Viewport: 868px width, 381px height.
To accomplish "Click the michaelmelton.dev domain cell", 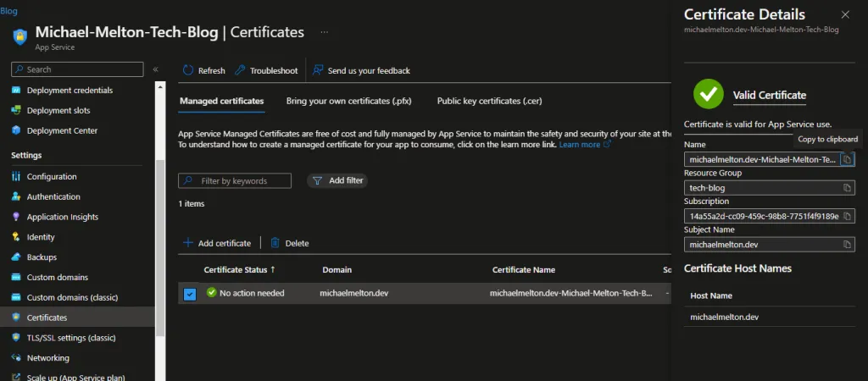I will click(354, 293).
